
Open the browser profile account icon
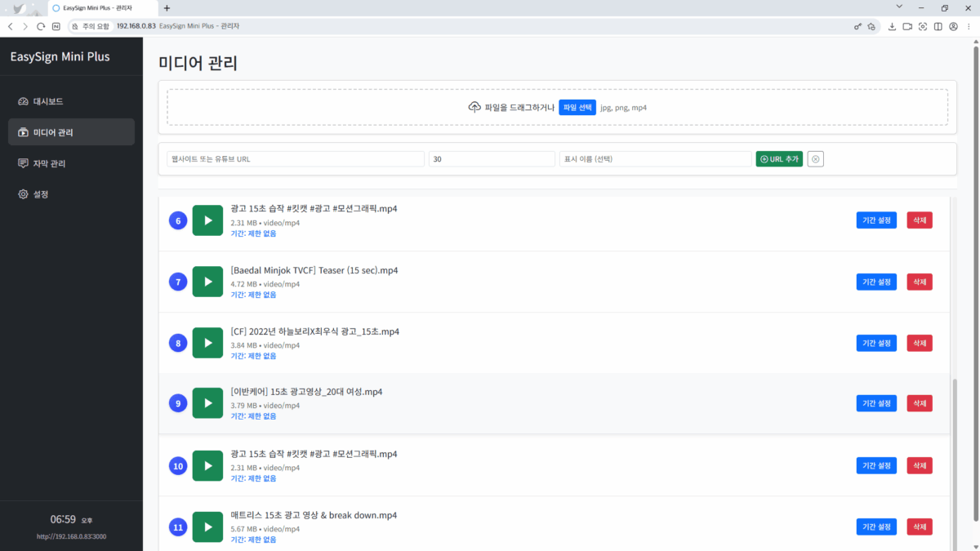click(x=952, y=26)
